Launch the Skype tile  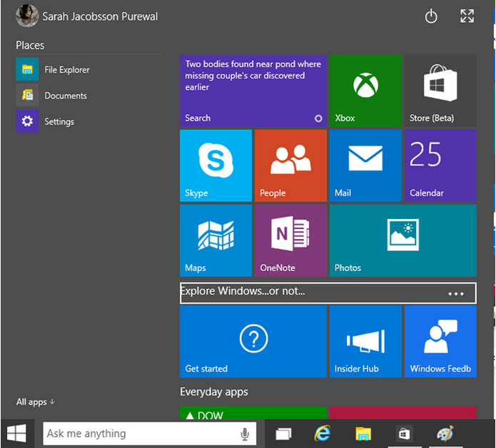pyautogui.click(x=216, y=166)
